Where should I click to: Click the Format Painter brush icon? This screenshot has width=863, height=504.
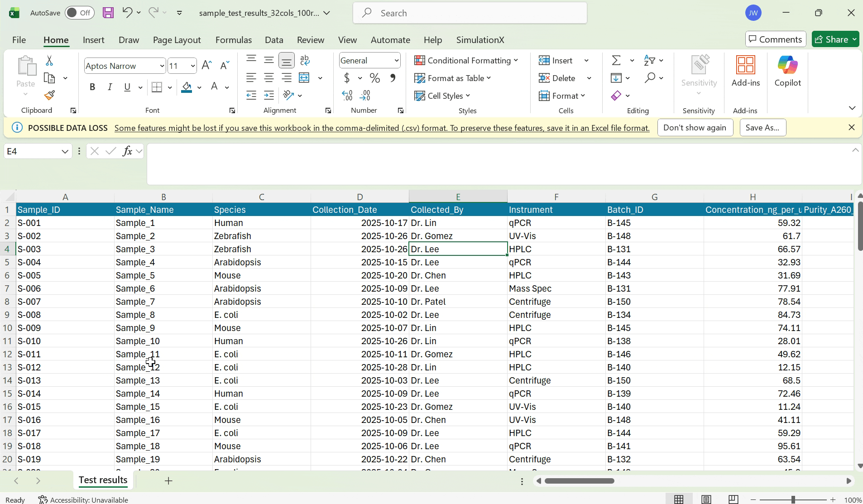pos(49,96)
